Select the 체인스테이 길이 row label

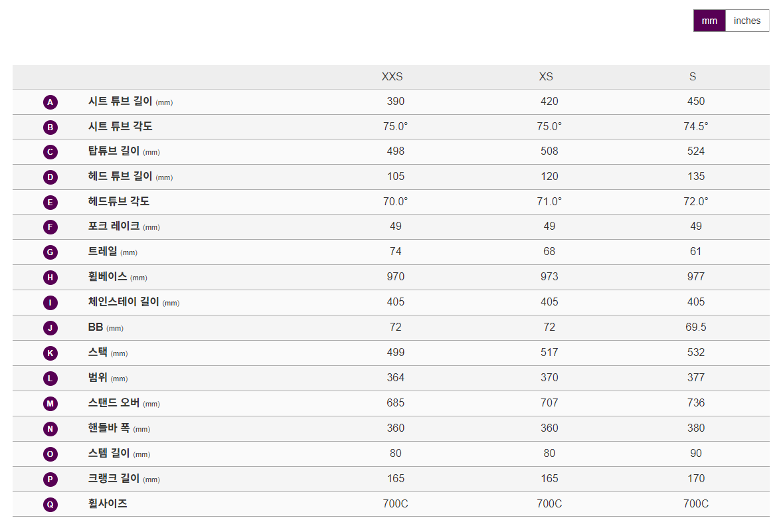pos(124,302)
